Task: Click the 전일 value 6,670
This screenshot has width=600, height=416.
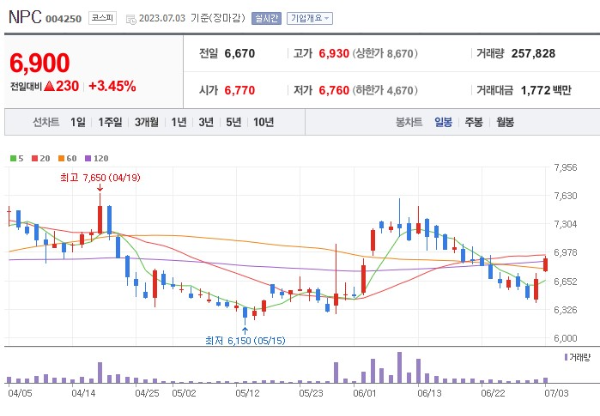Action: pos(240,54)
